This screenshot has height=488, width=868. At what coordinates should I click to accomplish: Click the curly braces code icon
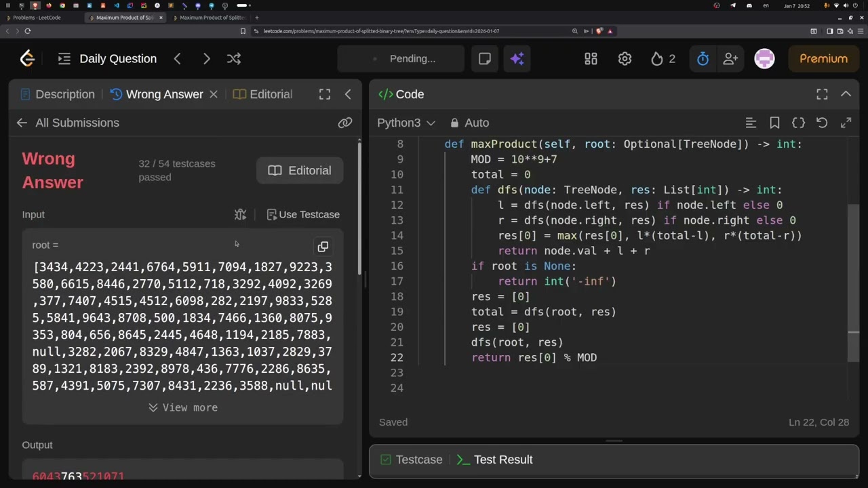(x=798, y=123)
